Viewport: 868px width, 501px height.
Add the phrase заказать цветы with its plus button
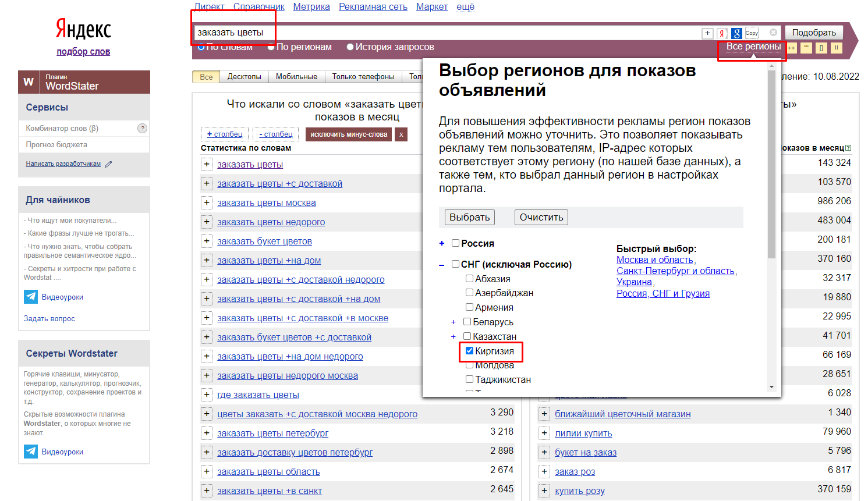point(207,165)
